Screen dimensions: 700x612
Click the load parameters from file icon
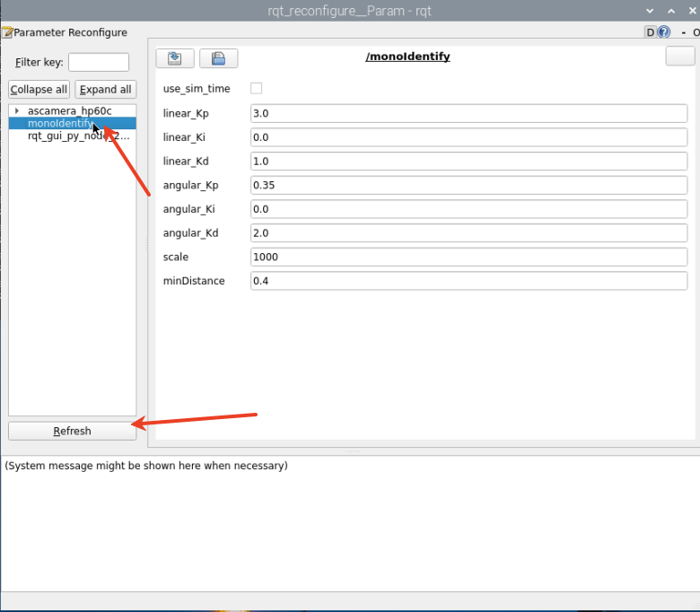175,58
